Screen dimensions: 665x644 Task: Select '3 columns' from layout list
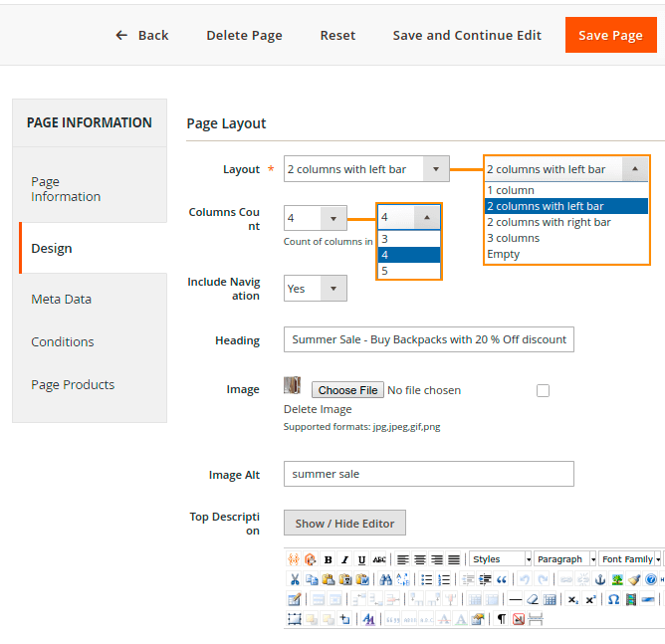[514, 238]
